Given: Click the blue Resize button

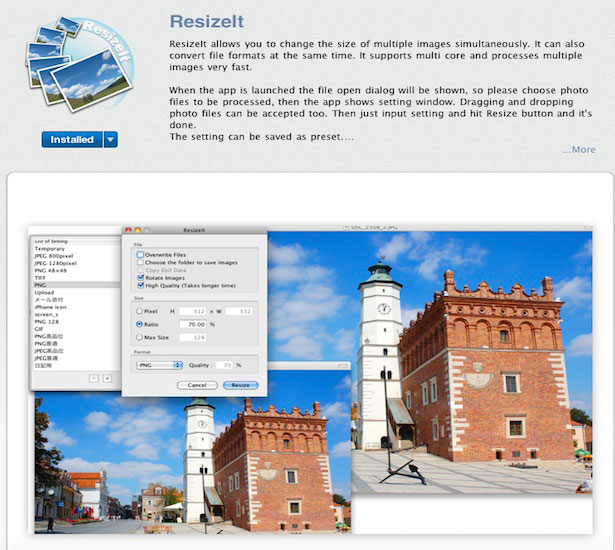Looking at the screenshot, I should 240,385.
